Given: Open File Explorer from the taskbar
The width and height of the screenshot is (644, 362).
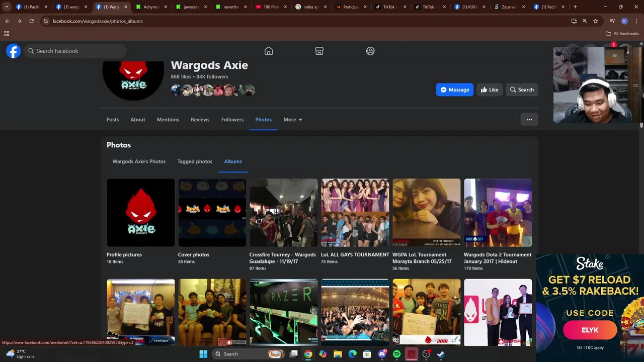Looking at the screenshot, I should pyautogui.click(x=338, y=354).
